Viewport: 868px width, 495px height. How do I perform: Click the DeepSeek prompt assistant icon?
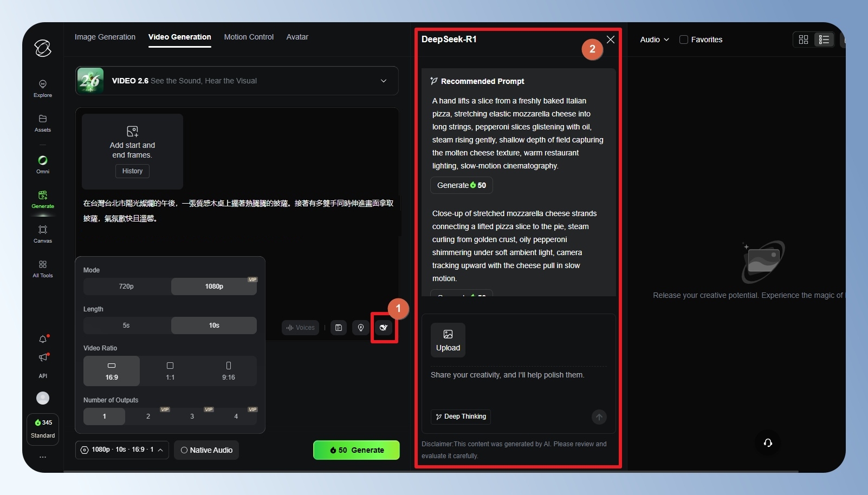384,328
